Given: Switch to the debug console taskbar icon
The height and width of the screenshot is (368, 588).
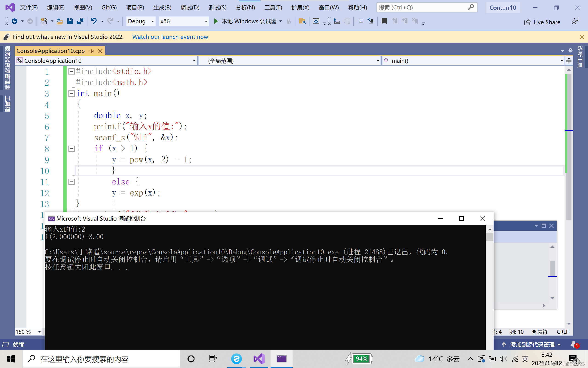Looking at the screenshot, I should tap(281, 359).
